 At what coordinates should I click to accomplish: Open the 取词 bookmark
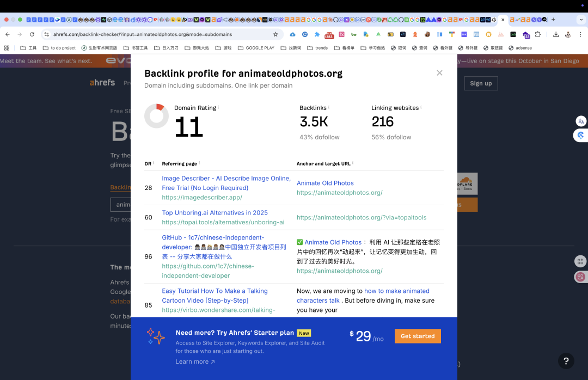tap(399, 48)
